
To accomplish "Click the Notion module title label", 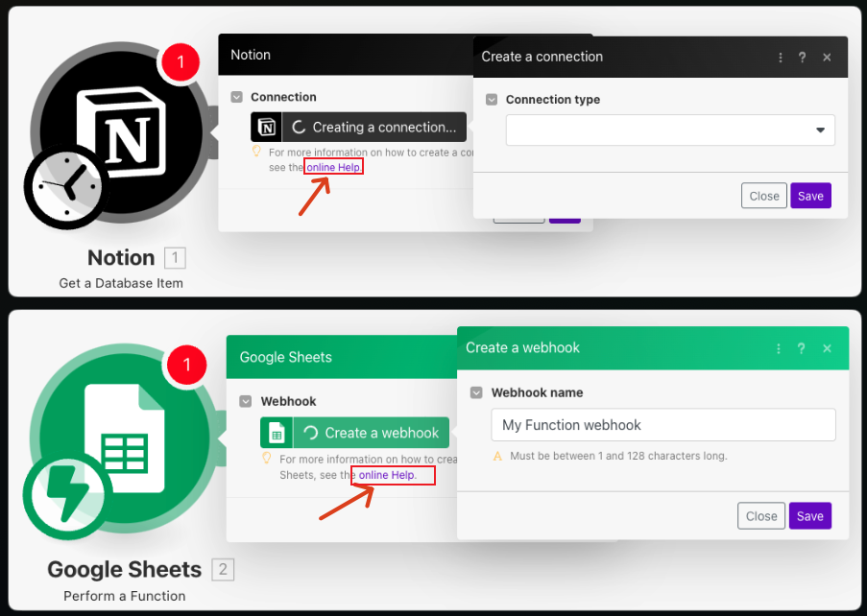I will point(121,258).
